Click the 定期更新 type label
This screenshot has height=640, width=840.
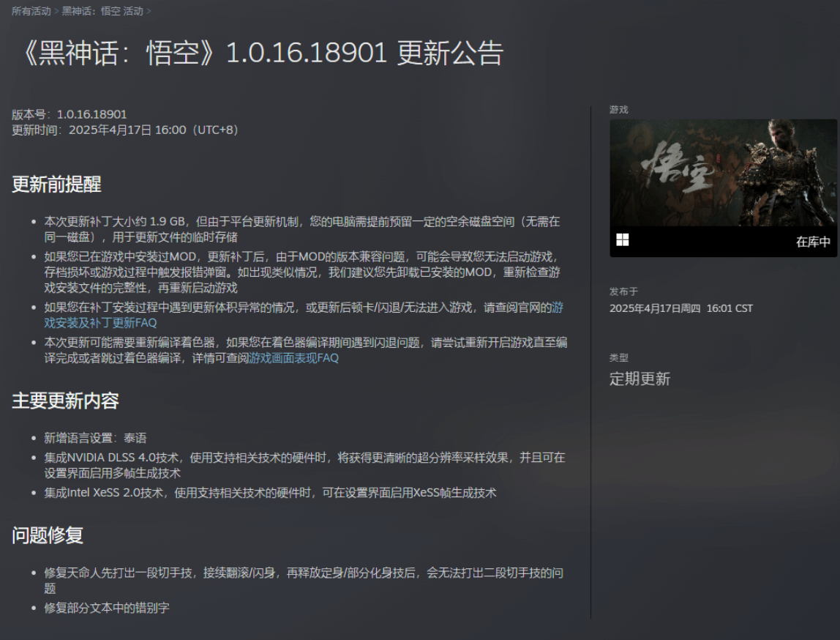[640, 379]
